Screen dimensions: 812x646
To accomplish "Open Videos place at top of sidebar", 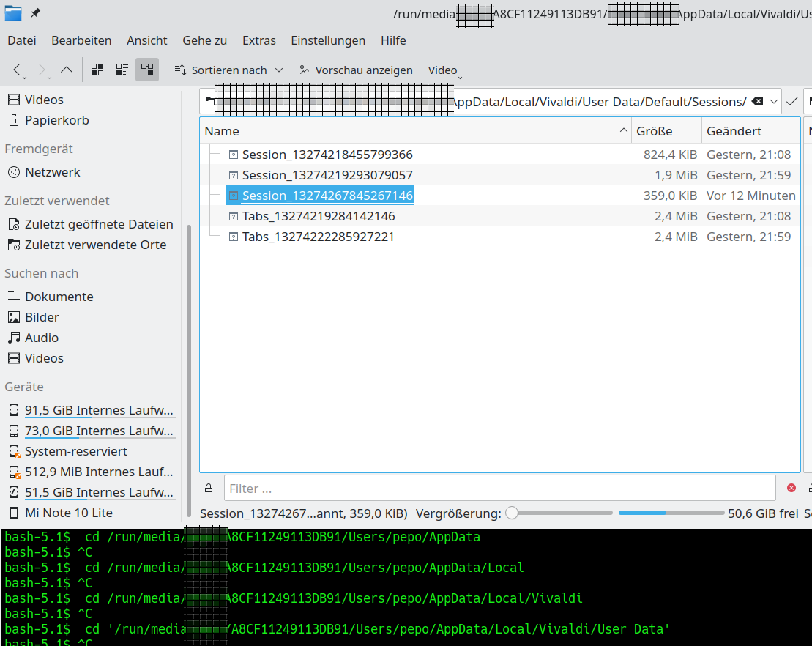I will pyautogui.click(x=37, y=100).
